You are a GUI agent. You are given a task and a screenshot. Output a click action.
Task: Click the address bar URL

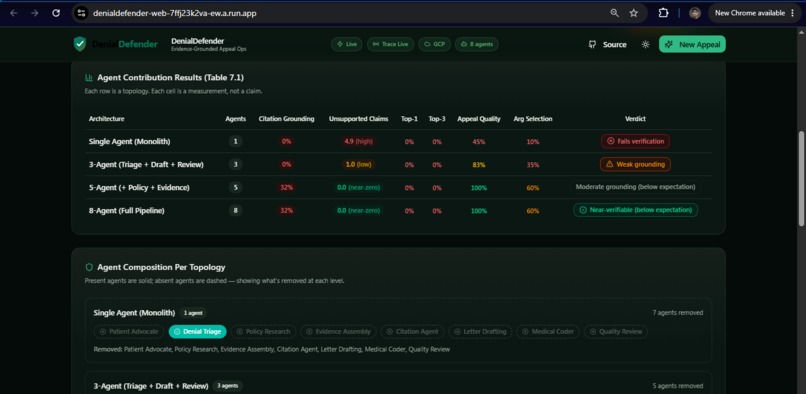[174, 13]
